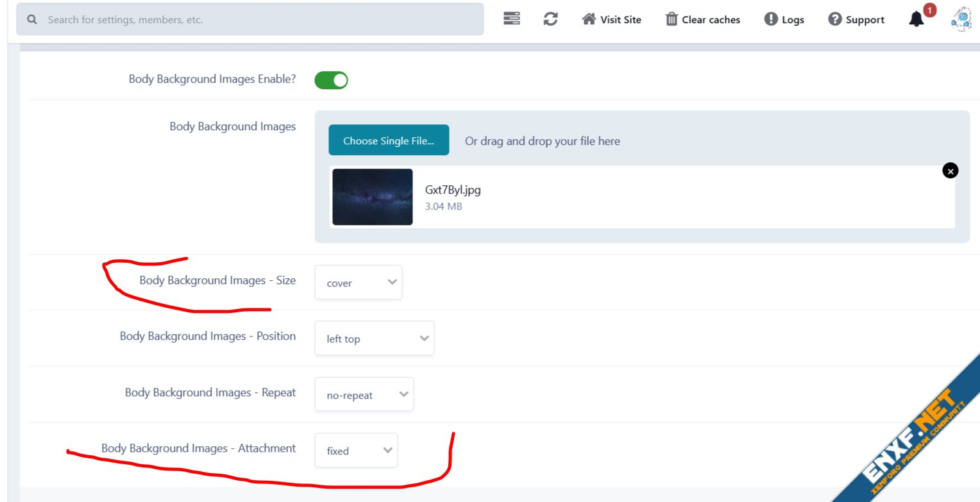
Task: Click the Choose Single File button
Action: tap(389, 140)
